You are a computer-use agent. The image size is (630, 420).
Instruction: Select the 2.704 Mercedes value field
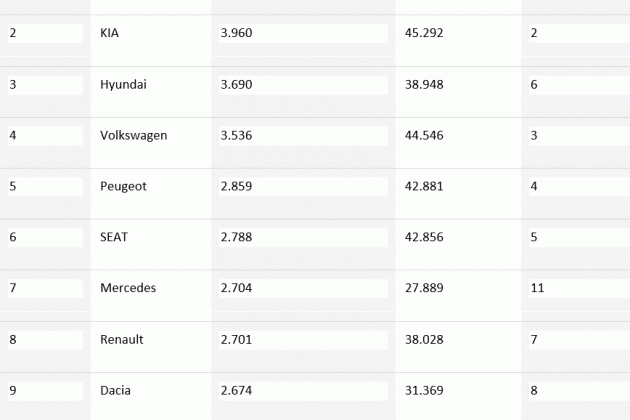[x=303, y=288]
